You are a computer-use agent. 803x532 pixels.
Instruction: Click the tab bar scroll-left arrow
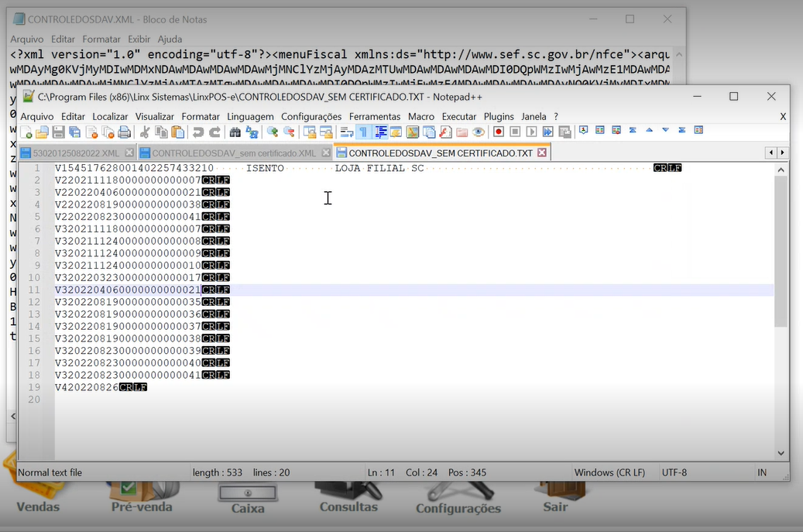pos(771,153)
